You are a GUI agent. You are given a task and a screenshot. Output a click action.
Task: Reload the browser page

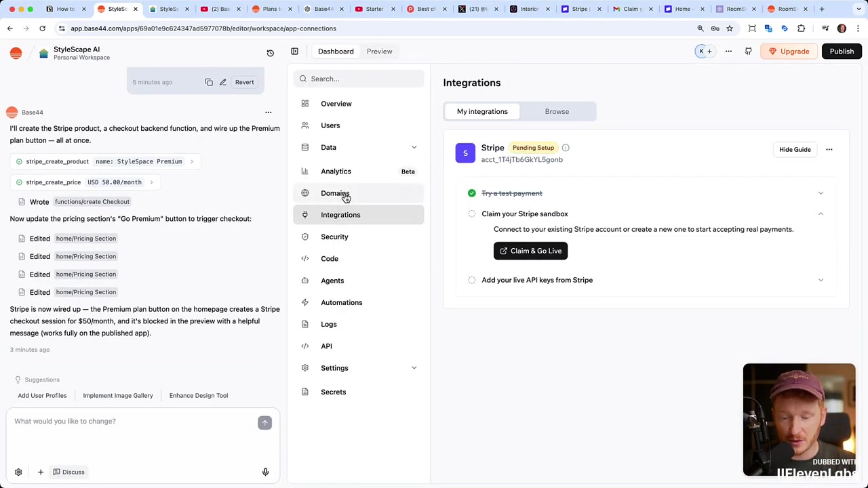coord(42,28)
